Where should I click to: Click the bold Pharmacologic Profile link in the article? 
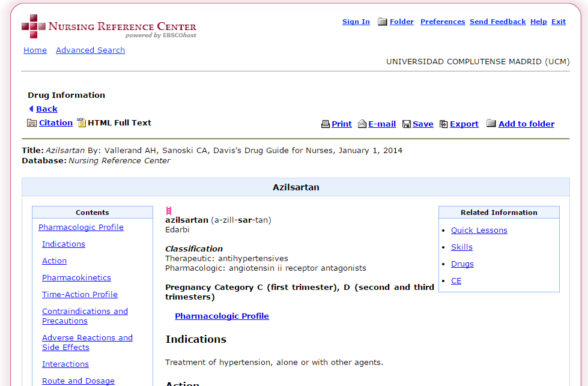click(x=222, y=316)
